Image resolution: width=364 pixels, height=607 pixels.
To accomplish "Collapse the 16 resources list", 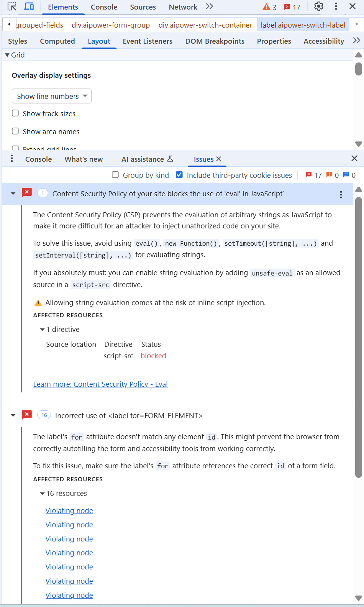I will (42, 494).
